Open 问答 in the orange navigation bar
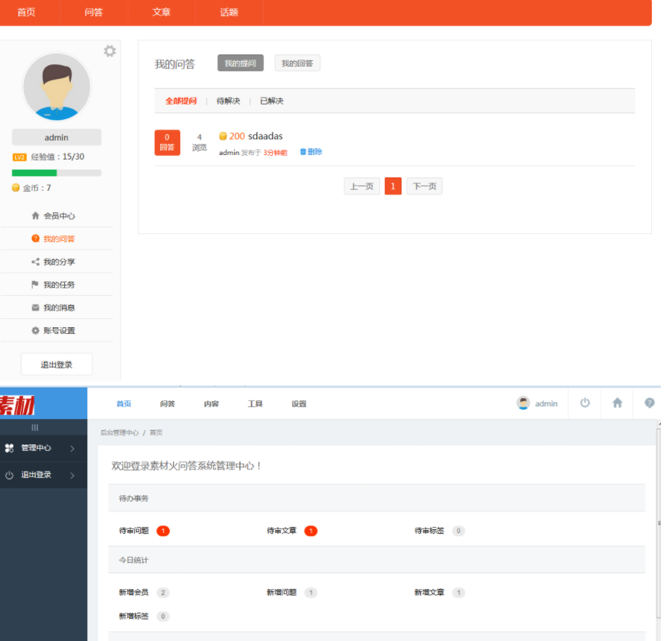This screenshot has width=672, height=641. point(94,12)
